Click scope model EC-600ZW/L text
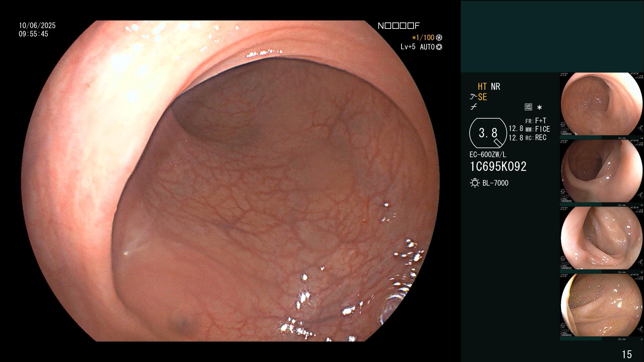 (488, 155)
